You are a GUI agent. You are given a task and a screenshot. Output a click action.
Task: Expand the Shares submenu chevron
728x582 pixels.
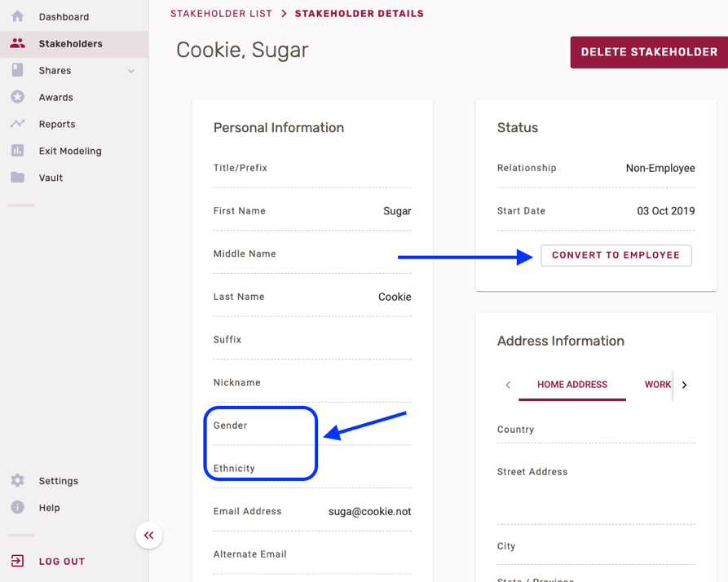(x=131, y=71)
